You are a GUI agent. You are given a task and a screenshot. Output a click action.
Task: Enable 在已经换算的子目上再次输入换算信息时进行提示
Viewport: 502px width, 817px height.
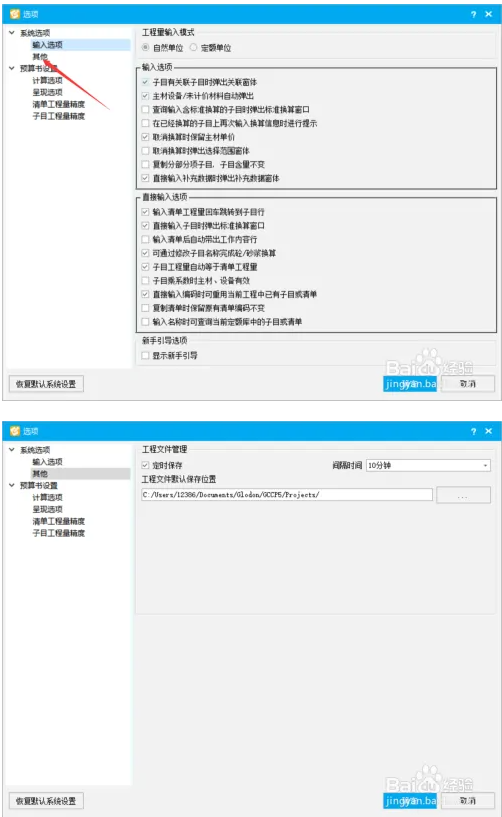tap(145, 123)
